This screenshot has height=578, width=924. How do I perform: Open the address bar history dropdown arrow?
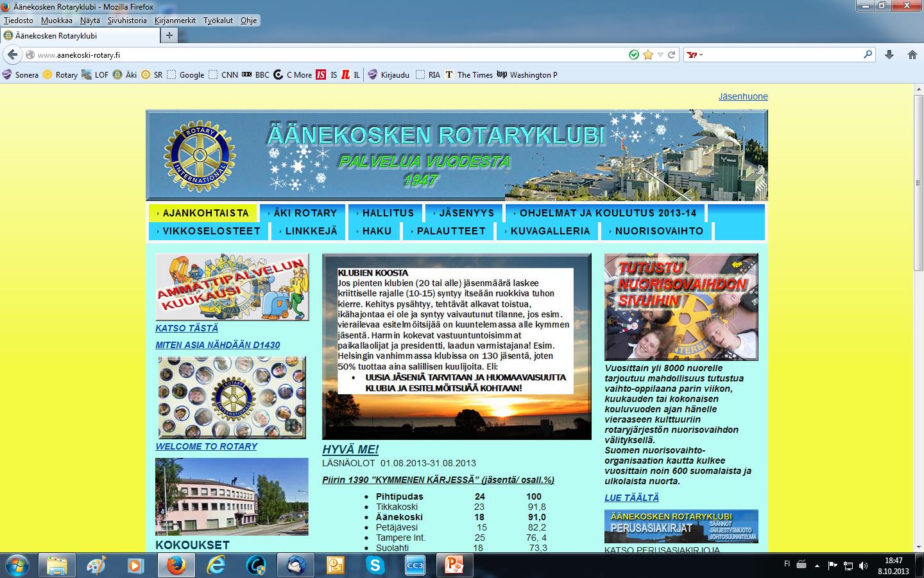[660, 55]
